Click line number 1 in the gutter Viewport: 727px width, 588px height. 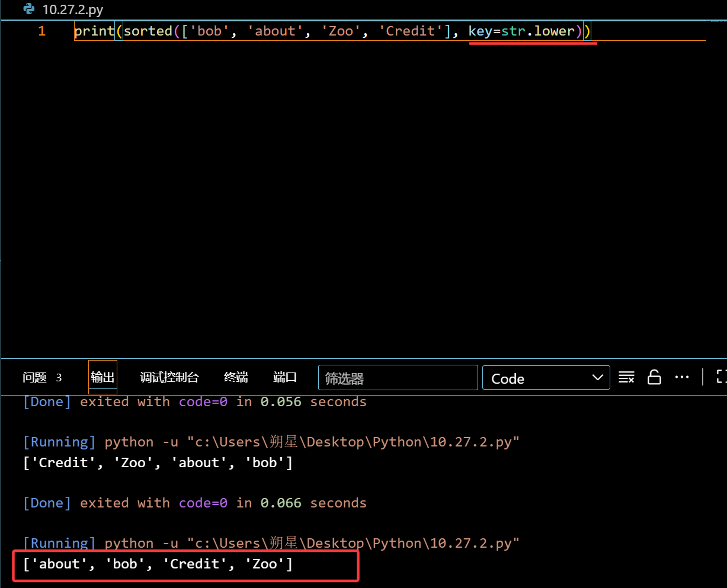tap(42, 31)
